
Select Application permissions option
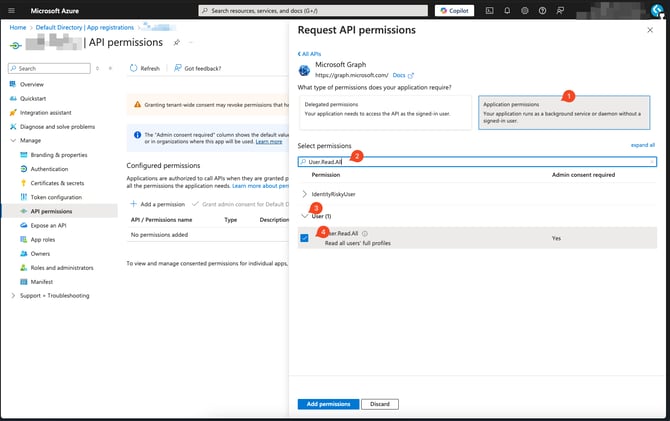coord(563,108)
